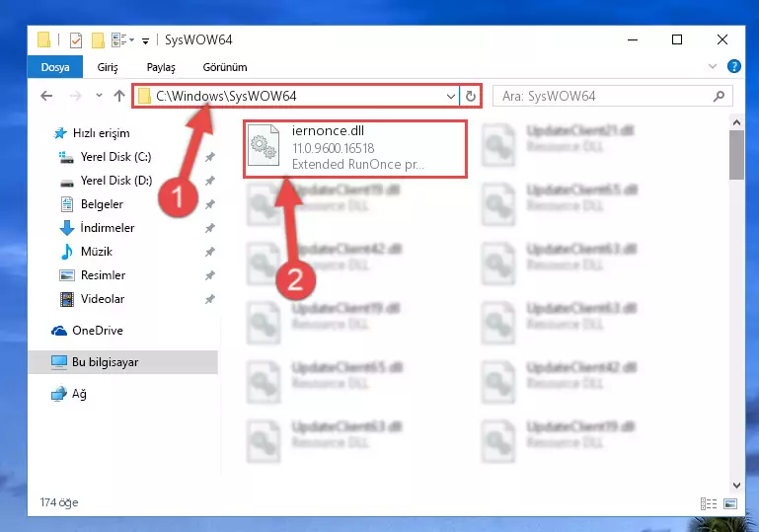Screen dimensions: 759x532
Task: Switch to details view in status bar
Action: (x=709, y=504)
